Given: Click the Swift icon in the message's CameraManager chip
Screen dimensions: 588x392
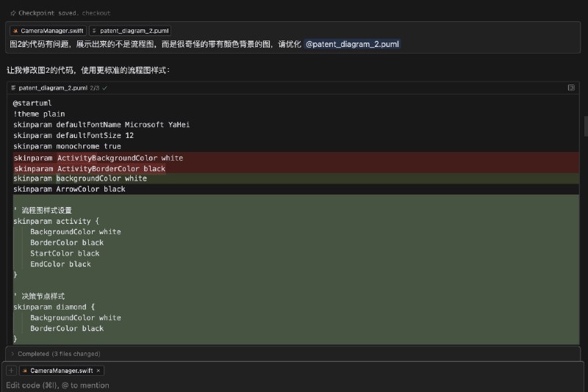Looking at the screenshot, I should [x=15, y=31].
